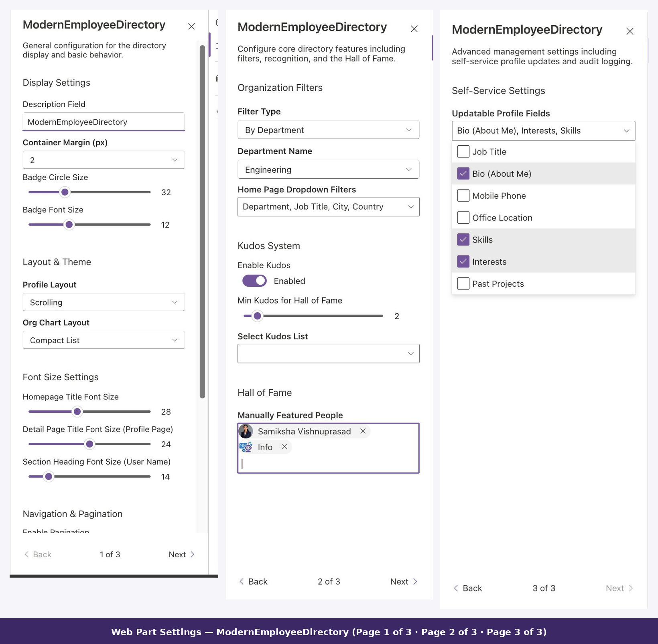Click the Info persona bot icon
658x644 pixels.
click(246, 447)
